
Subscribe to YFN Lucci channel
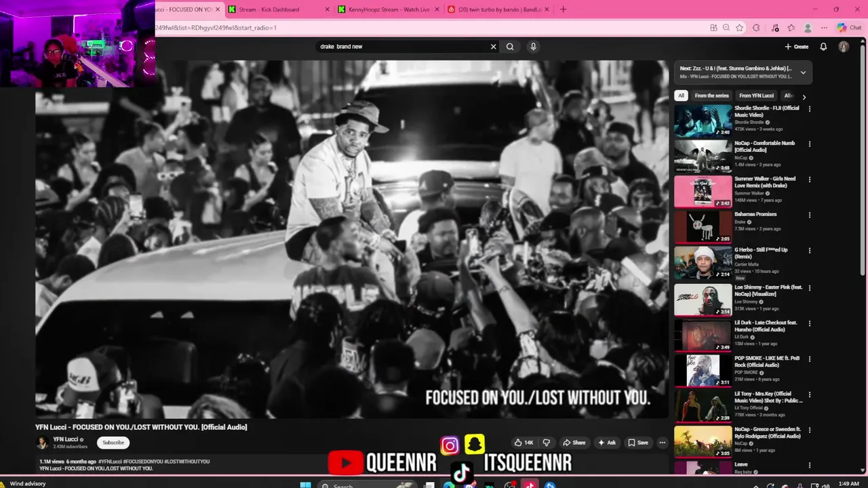coord(113,443)
